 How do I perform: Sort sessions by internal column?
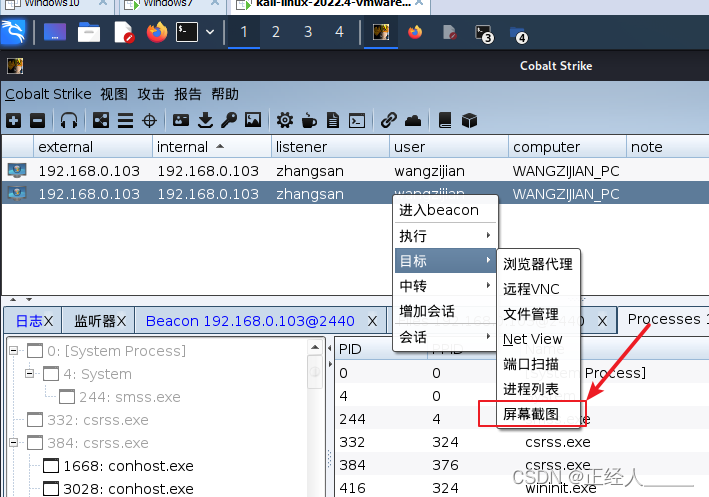pyautogui.click(x=212, y=147)
